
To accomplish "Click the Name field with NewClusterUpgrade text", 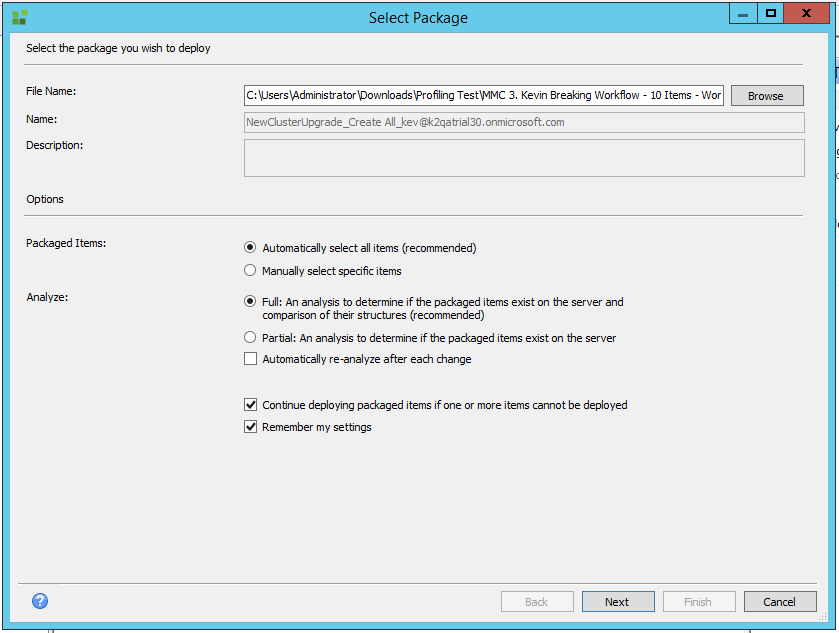I will tap(523, 123).
